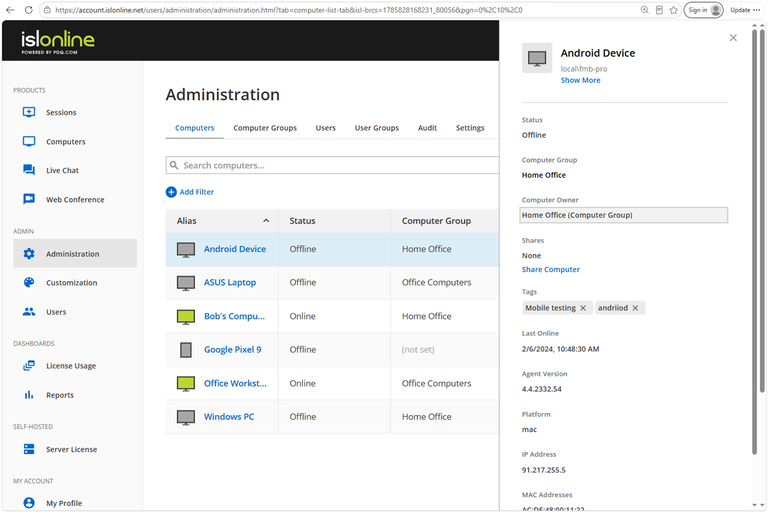
Task: Click the Google Pixel 9 phone icon
Action: coord(186,350)
